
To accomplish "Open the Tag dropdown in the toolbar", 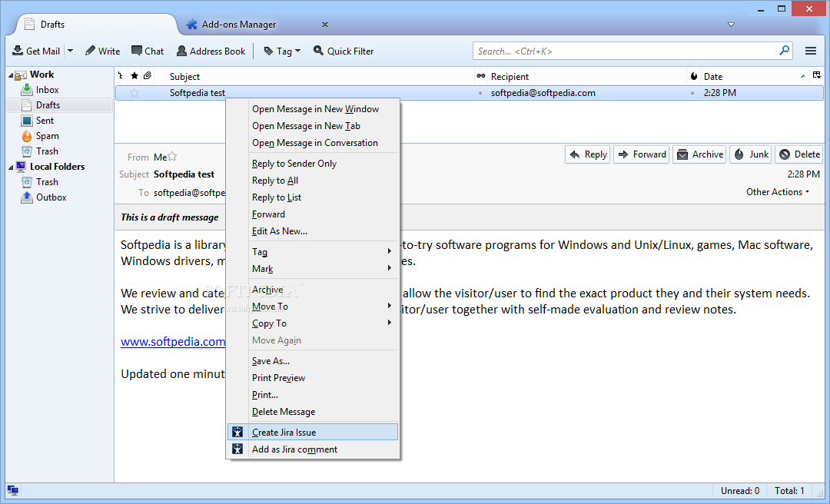I will pyautogui.click(x=282, y=51).
